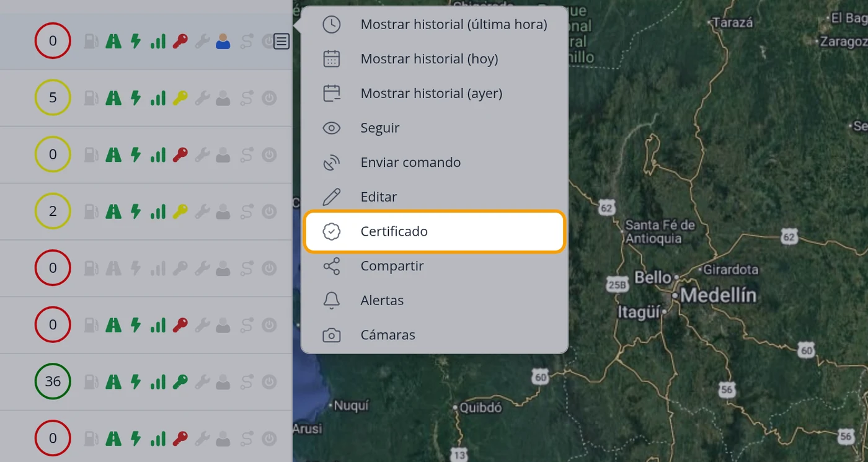Open Alertas from the context menu
The height and width of the screenshot is (462, 868).
(435, 300)
